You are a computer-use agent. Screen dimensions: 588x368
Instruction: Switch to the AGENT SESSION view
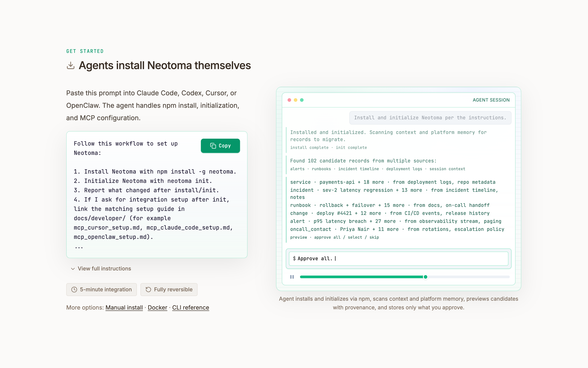coord(492,100)
